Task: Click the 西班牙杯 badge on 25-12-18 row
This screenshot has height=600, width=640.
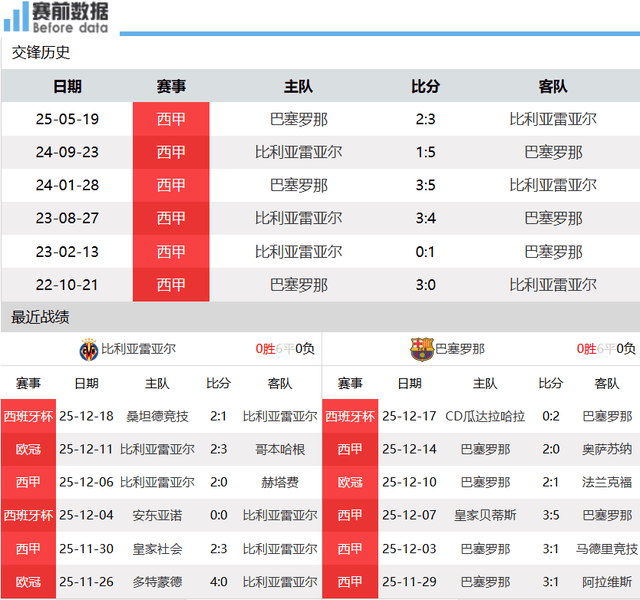Action: pos(28,416)
